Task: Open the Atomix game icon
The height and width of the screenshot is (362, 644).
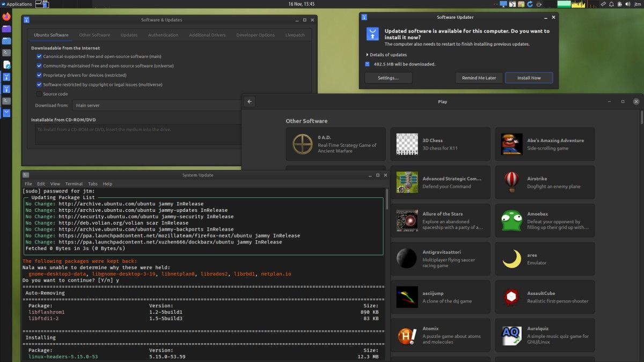Action: click(x=407, y=336)
